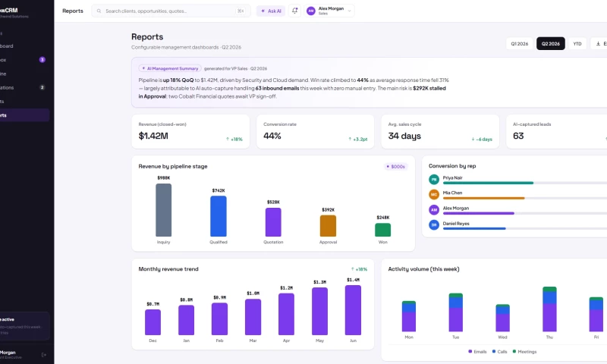The width and height of the screenshot is (607, 364).
Task: Open the notifications bell icon
Action: [294, 11]
